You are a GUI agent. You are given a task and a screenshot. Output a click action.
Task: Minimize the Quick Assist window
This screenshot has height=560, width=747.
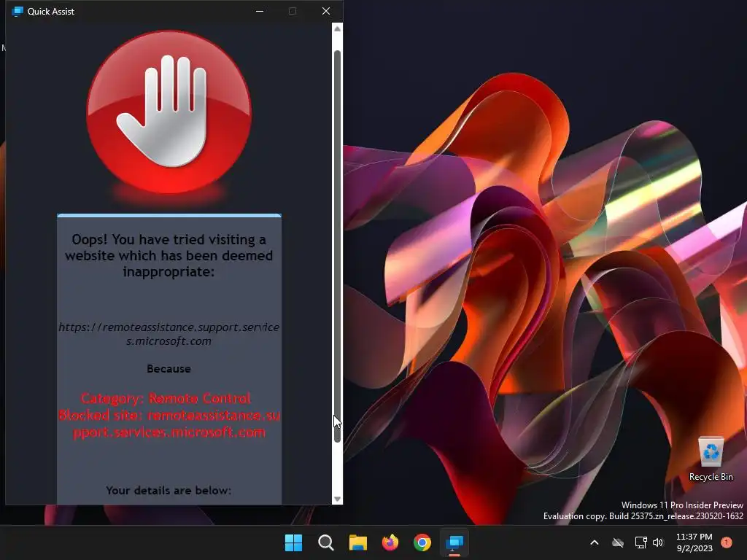click(260, 11)
